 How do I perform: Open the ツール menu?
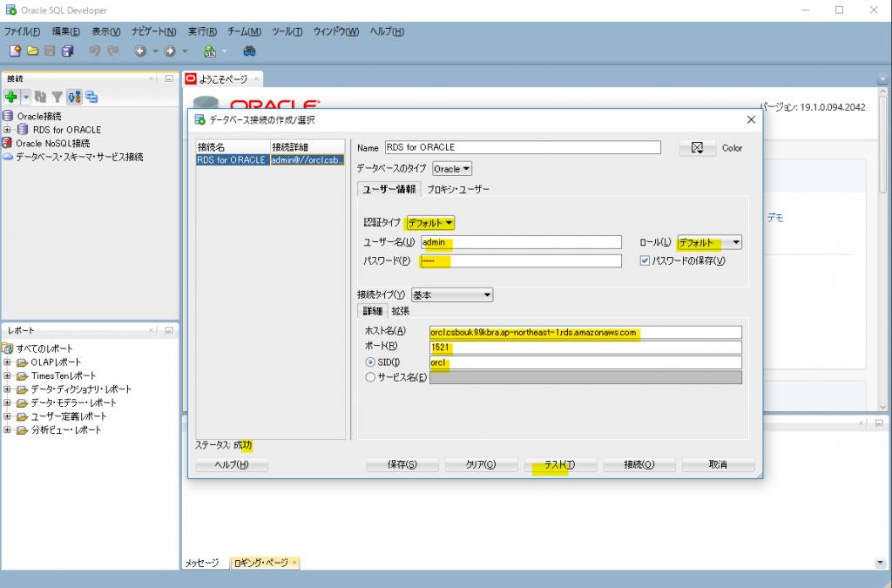(287, 31)
